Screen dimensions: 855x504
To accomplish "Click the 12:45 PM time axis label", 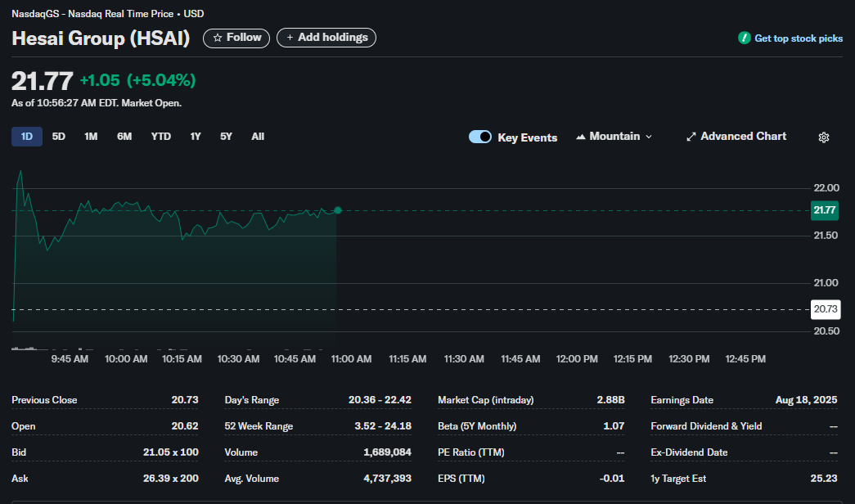I will point(745,359).
